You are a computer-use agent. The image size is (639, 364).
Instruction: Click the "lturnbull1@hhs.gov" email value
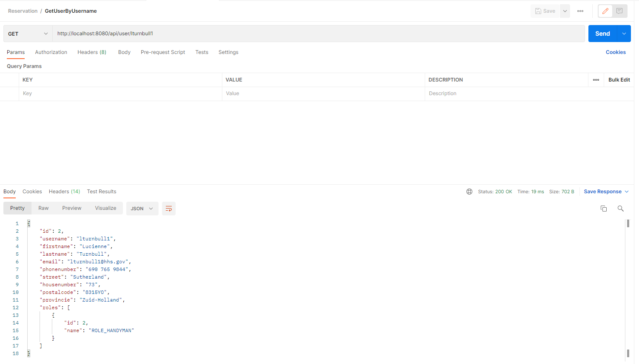pos(97,262)
